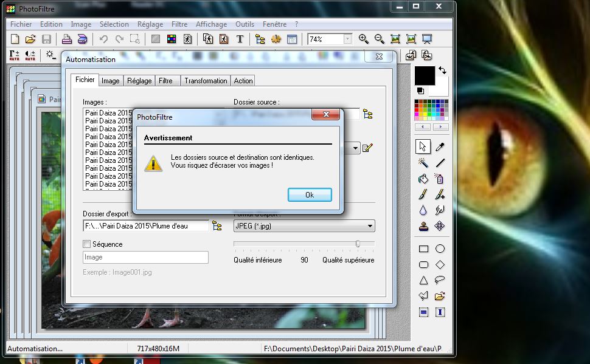
Task: Choose the lasso selection shape
Action: point(440,280)
